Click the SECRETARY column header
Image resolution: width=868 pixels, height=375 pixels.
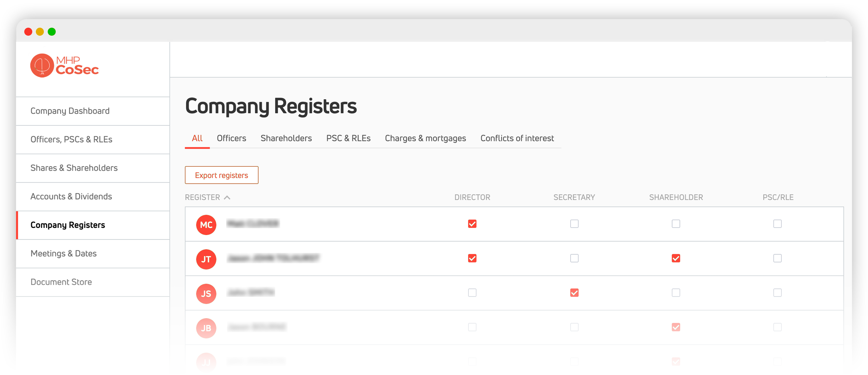click(x=574, y=197)
